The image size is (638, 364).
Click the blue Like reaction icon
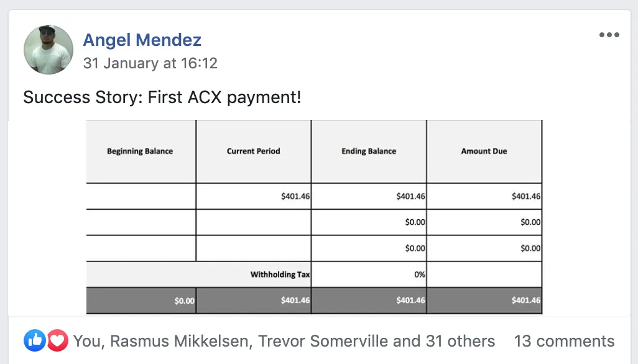35,340
